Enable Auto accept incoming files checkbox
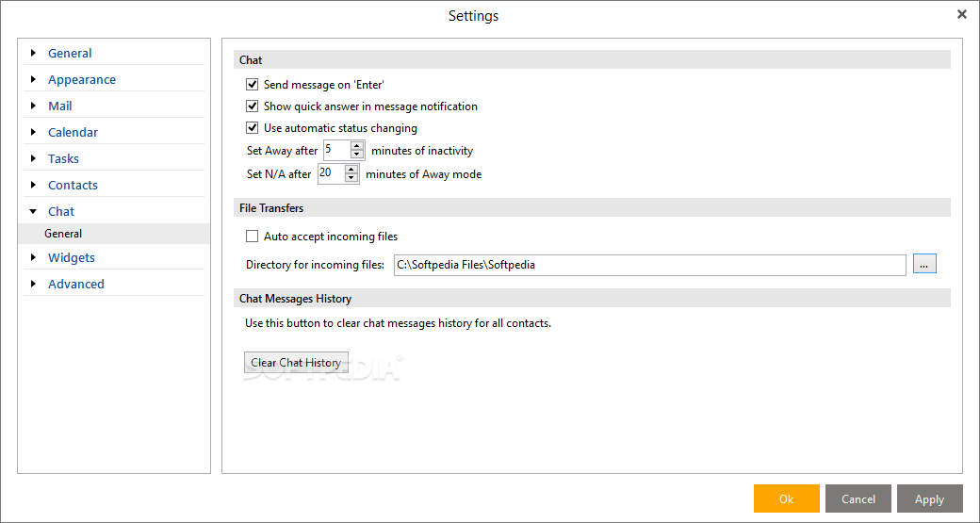Image resolution: width=980 pixels, height=523 pixels. point(253,237)
